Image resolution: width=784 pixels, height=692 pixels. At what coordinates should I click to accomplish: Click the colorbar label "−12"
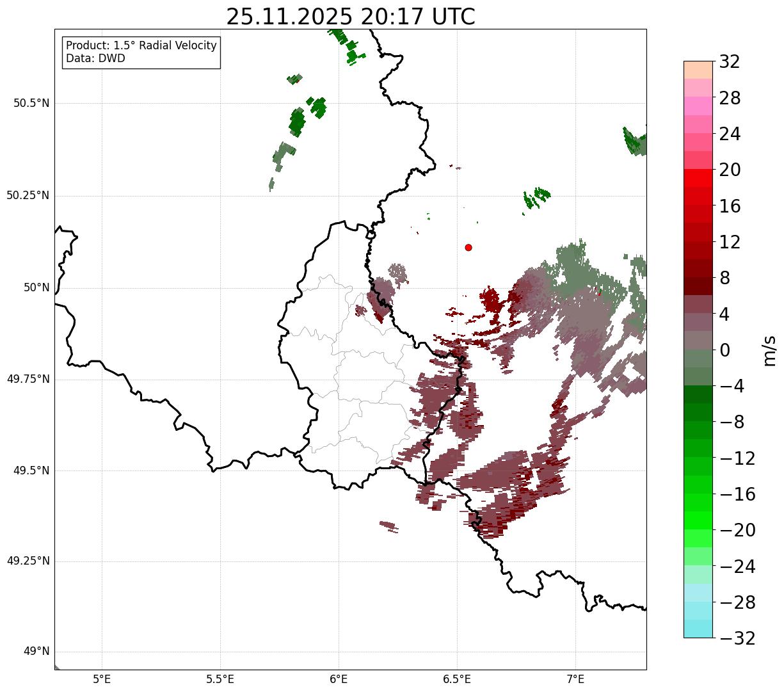coord(737,459)
